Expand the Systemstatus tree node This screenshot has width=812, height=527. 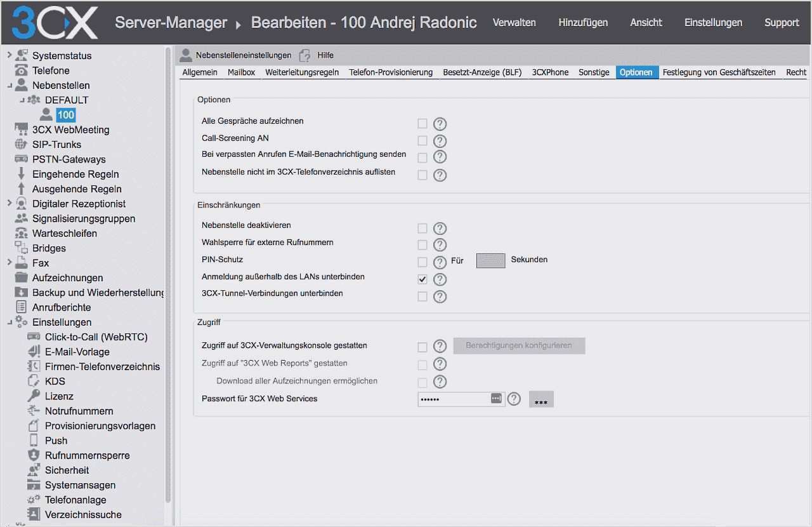9,55
